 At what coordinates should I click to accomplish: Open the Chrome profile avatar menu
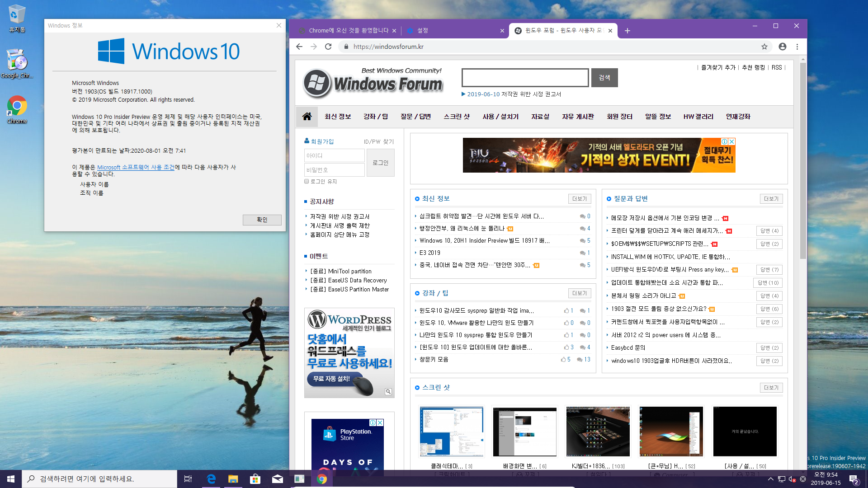pos(783,47)
